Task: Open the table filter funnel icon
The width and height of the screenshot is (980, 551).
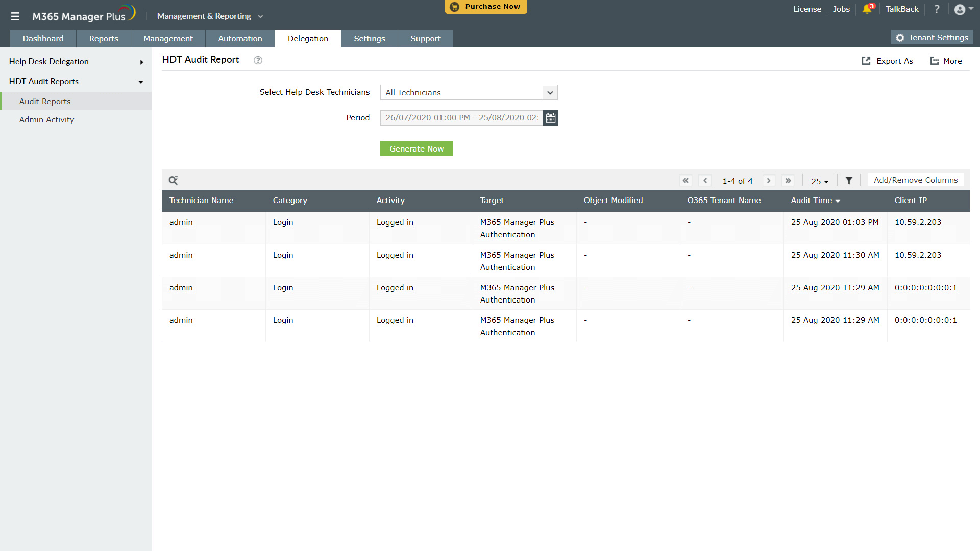Action: [849, 181]
